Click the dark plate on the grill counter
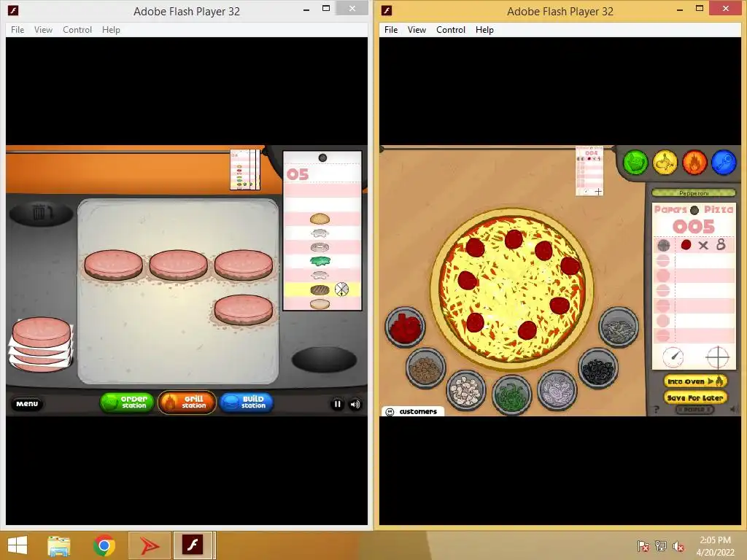The width and height of the screenshot is (747, 560). pyautogui.click(x=324, y=359)
